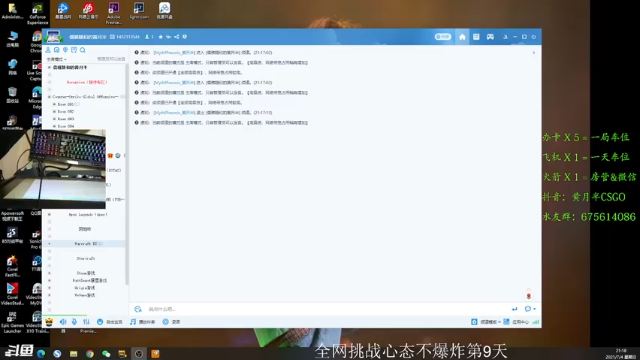Click the music accompaniment button
Viewport: 640px width, 360px height.
(142, 322)
